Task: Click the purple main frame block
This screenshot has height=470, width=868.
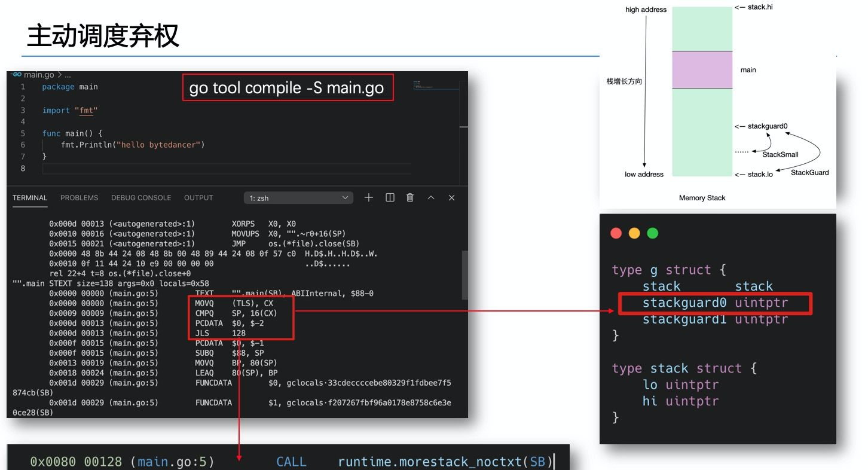Action: point(702,70)
